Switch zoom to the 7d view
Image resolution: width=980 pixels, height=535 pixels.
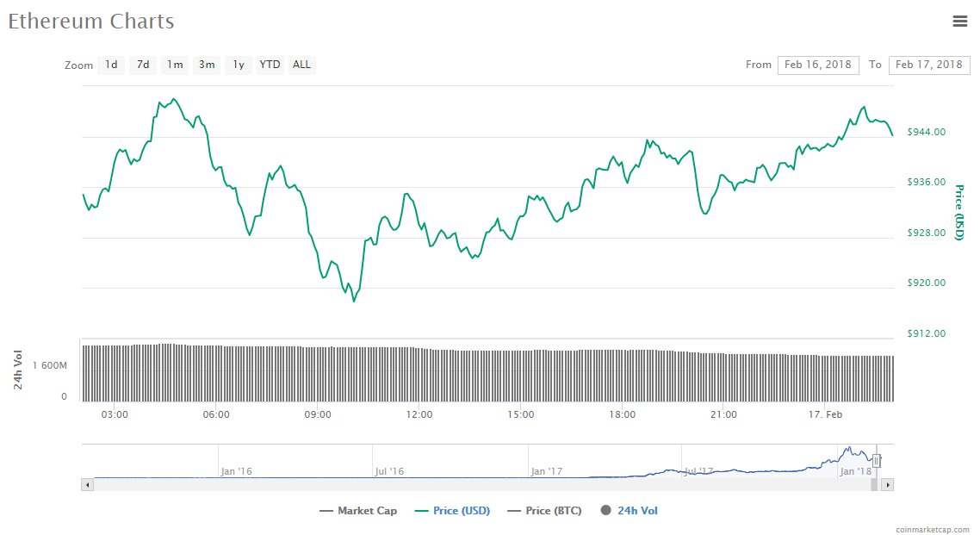[x=142, y=65]
